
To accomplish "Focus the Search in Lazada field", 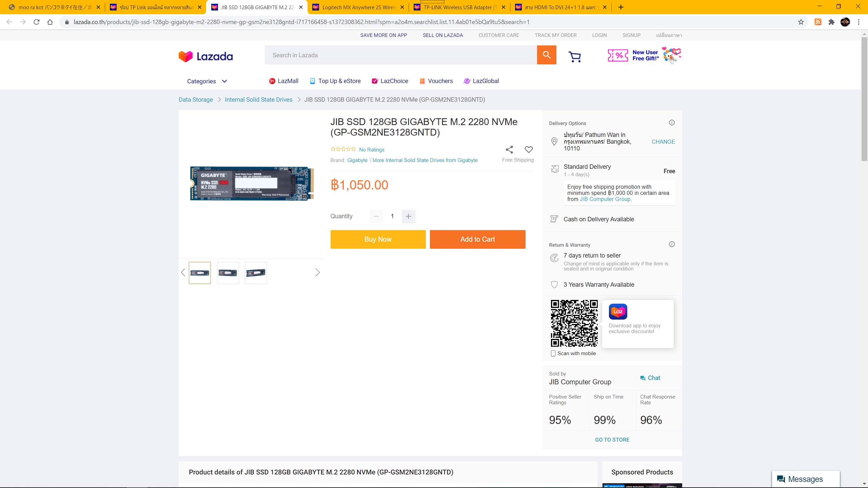I will (401, 55).
